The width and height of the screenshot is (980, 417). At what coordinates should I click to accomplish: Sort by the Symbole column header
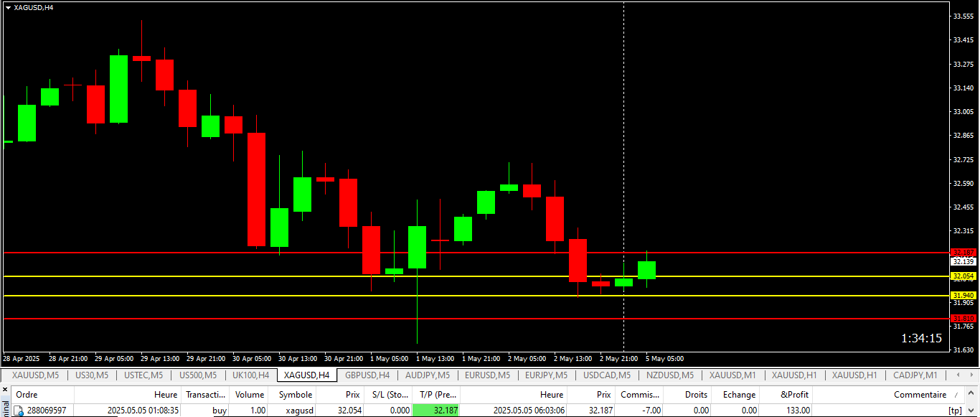click(295, 394)
